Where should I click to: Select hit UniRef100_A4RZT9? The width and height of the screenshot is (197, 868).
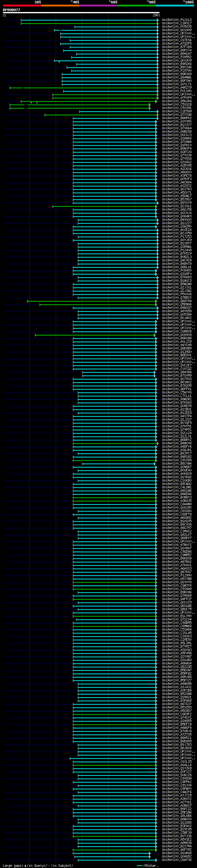176,88
